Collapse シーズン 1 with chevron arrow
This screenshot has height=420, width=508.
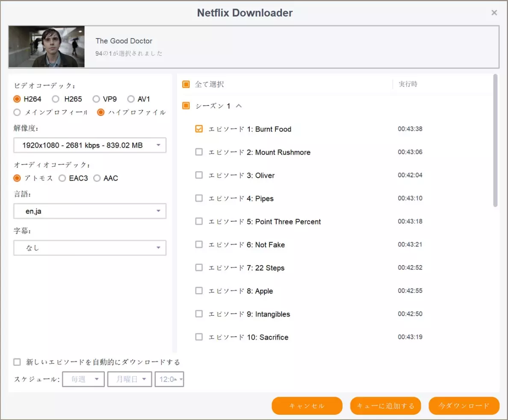tap(239, 106)
